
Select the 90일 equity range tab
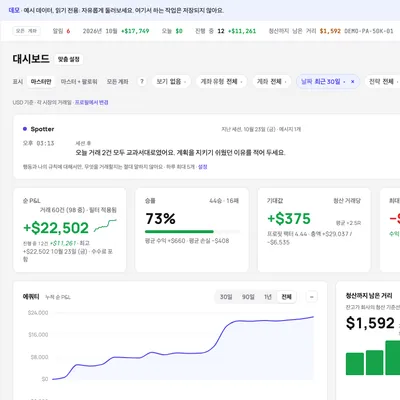(x=248, y=297)
